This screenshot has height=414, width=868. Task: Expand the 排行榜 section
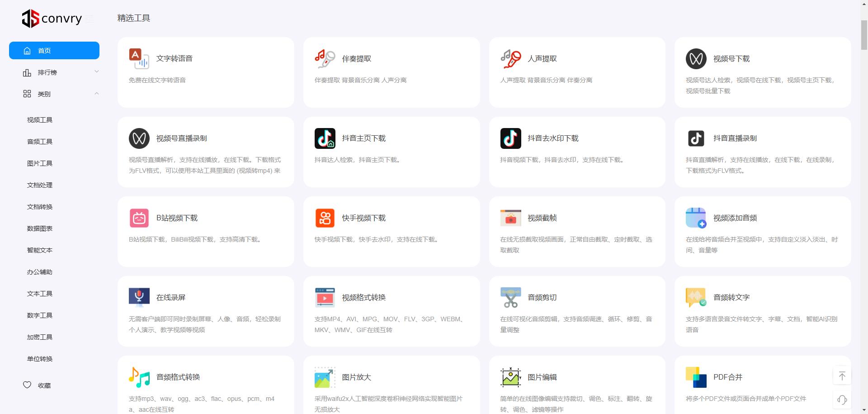pyautogui.click(x=96, y=72)
